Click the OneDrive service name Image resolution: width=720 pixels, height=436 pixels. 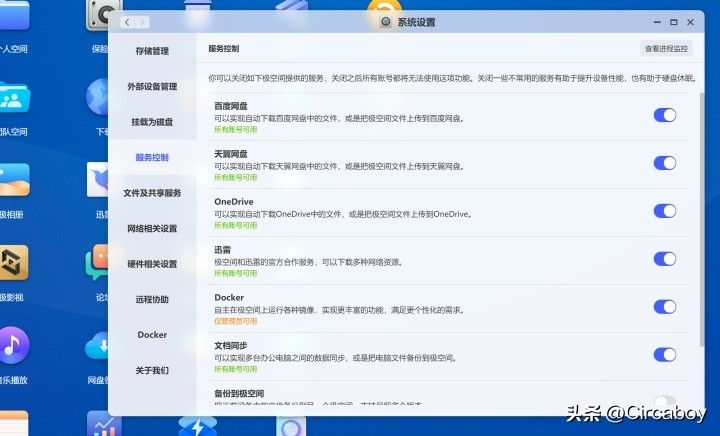tap(234, 201)
